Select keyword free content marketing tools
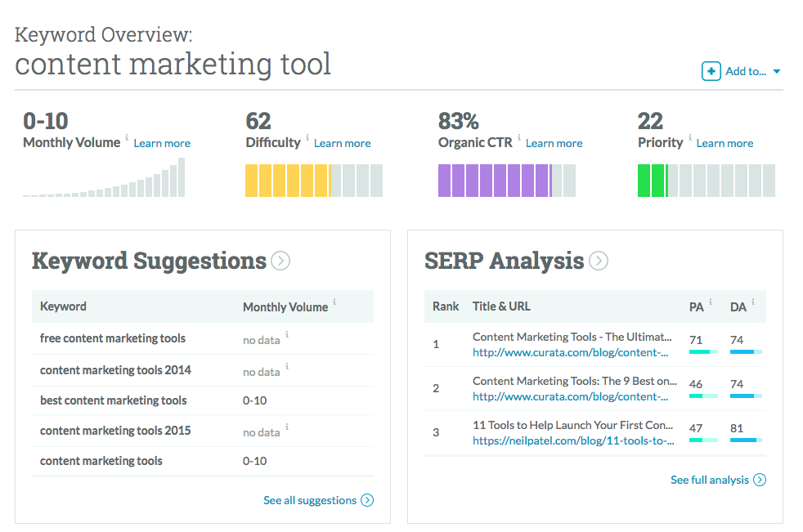Viewport: 803px width, 532px height. 113,338
